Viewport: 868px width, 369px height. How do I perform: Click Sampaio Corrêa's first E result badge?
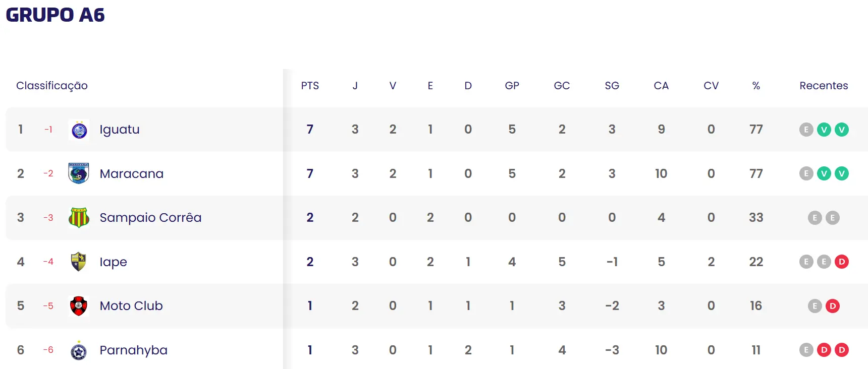pyautogui.click(x=815, y=218)
